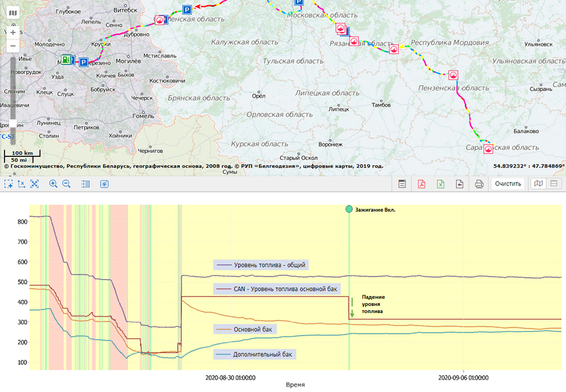Click the parking marker near Березино

click(83, 63)
